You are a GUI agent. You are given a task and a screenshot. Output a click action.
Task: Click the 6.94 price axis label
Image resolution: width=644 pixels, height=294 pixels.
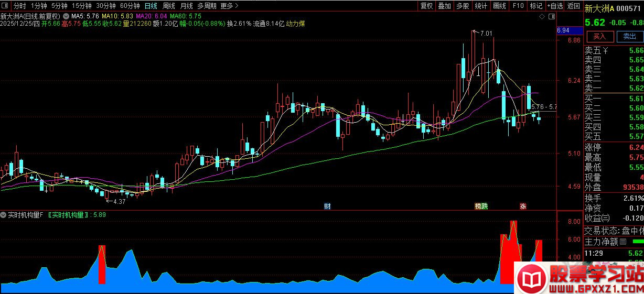[x=563, y=30]
